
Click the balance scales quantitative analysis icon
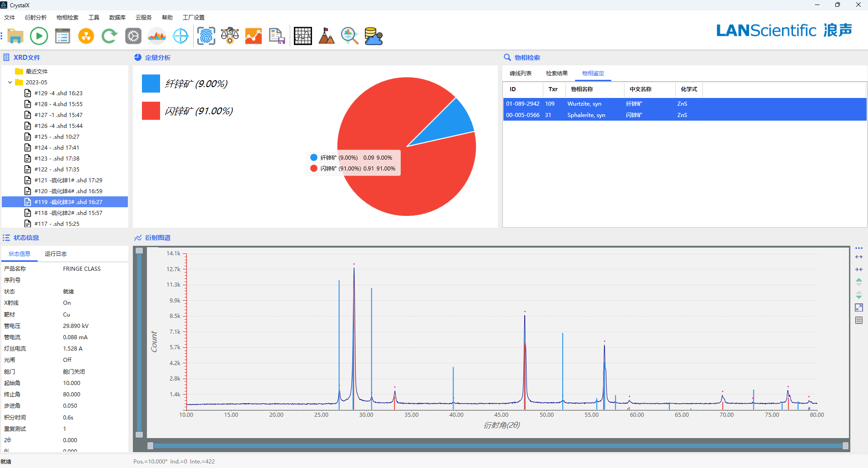230,36
